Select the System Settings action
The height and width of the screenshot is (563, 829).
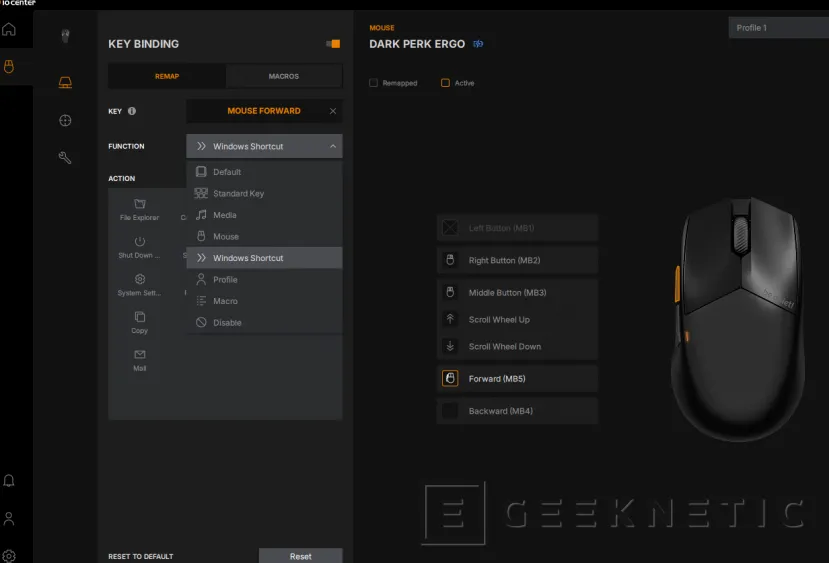(140, 285)
